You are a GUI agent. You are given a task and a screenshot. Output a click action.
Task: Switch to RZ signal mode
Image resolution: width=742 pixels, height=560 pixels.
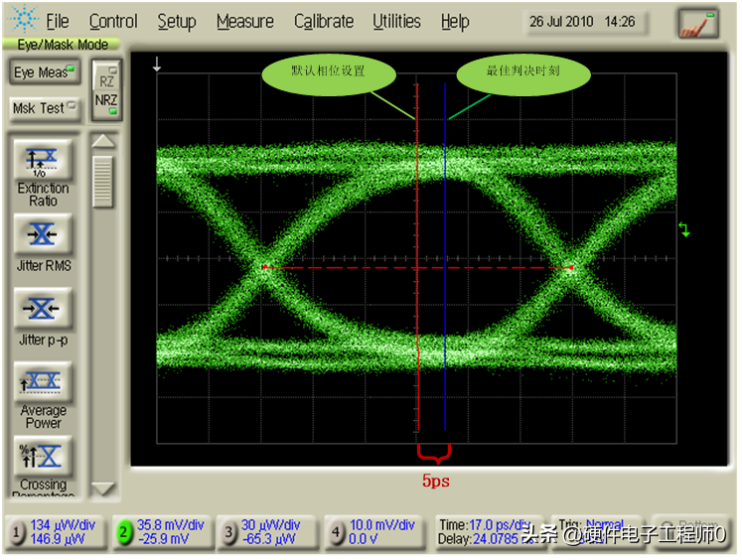pyautogui.click(x=107, y=78)
